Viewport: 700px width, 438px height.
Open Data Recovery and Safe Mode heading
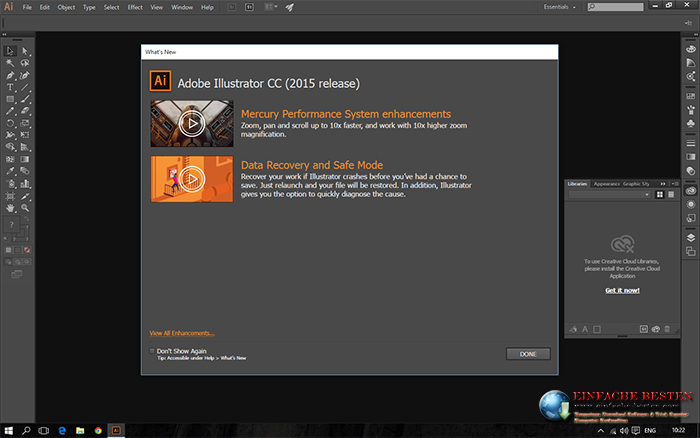click(x=312, y=165)
